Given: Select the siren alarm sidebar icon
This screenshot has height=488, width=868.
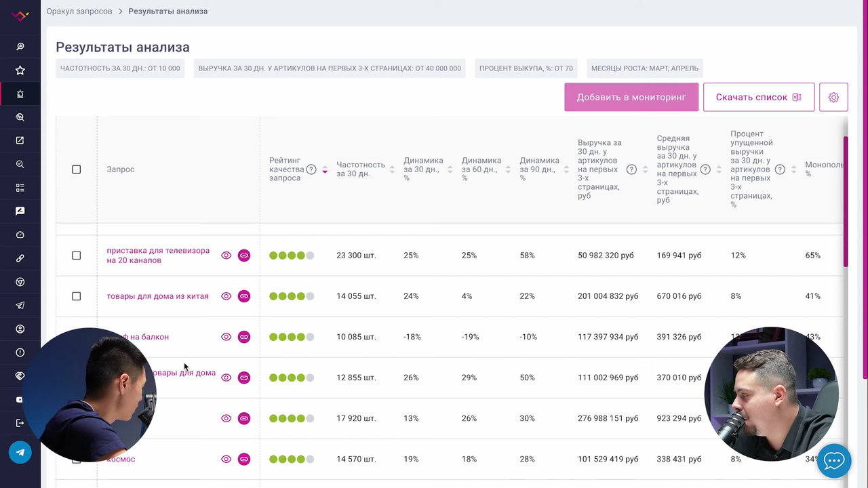Looking at the screenshot, I should coord(20,94).
